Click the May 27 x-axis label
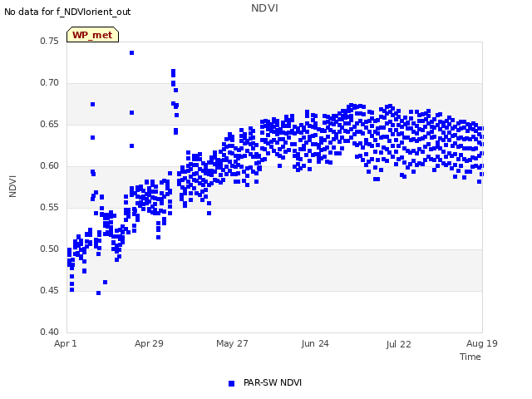532x399 pixels. [232, 343]
